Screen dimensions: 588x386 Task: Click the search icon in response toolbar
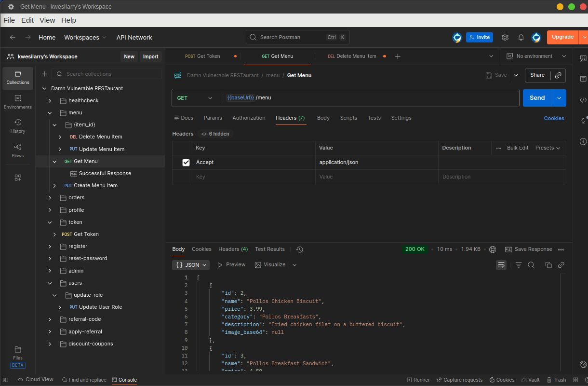tap(531, 265)
